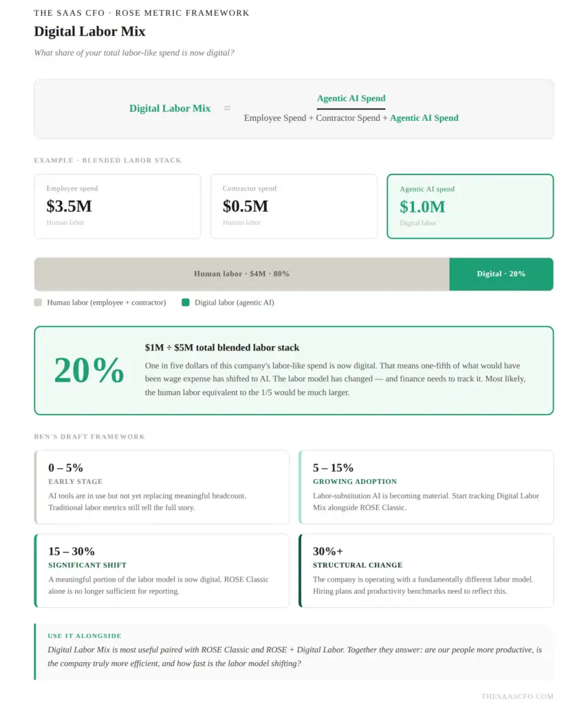
Task: Click the gray Human labor legend swatch
Action: click(x=38, y=302)
